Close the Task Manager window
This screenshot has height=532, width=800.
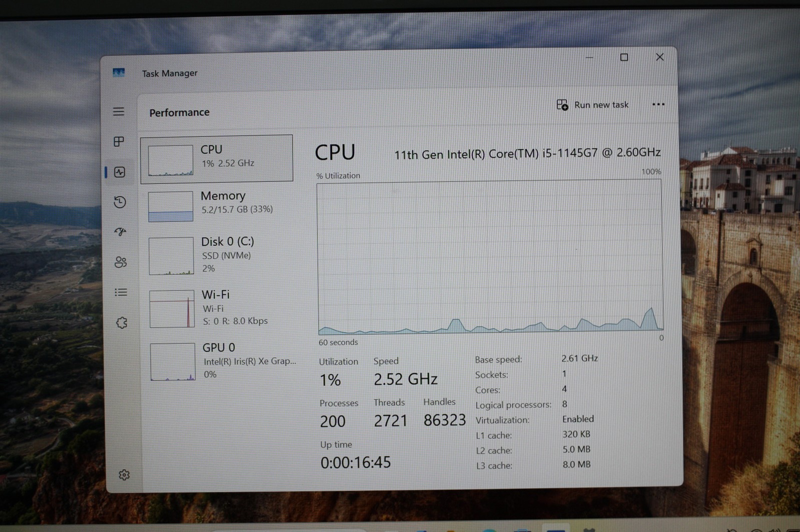coord(660,57)
